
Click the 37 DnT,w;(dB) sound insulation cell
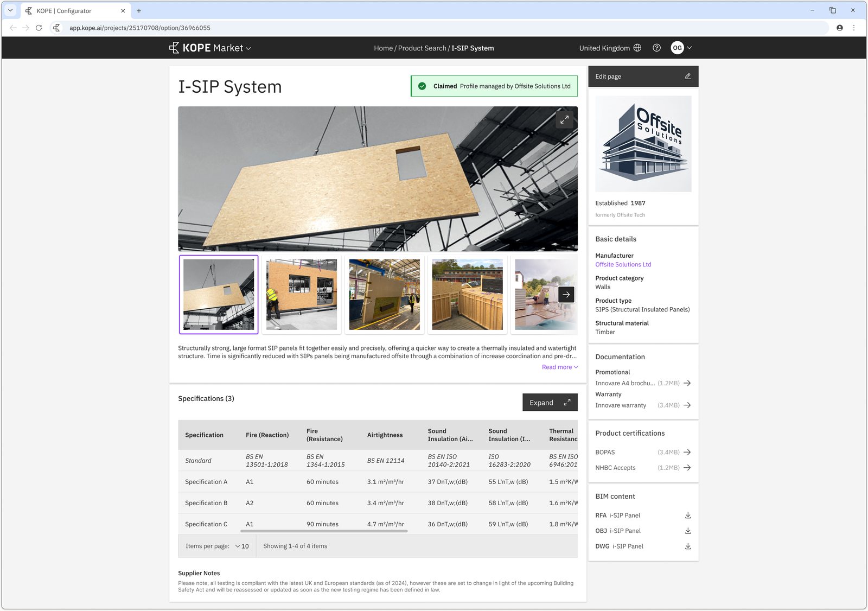tap(448, 482)
